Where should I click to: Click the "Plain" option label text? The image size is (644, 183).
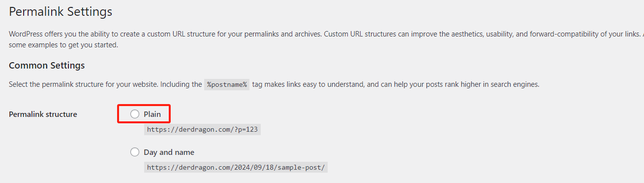pyautogui.click(x=153, y=114)
